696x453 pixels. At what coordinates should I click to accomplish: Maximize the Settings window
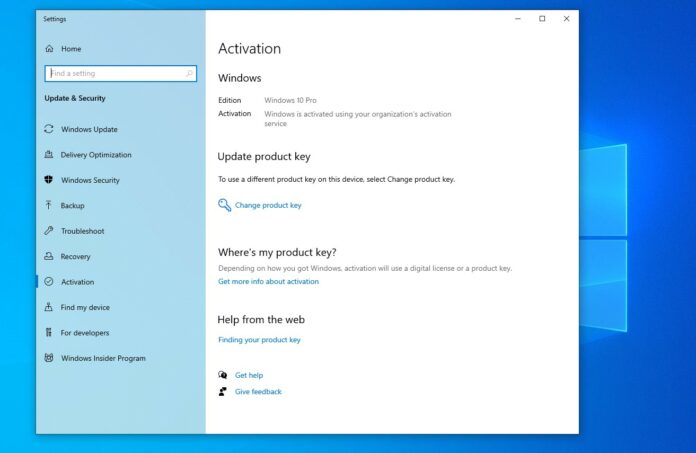point(542,19)
